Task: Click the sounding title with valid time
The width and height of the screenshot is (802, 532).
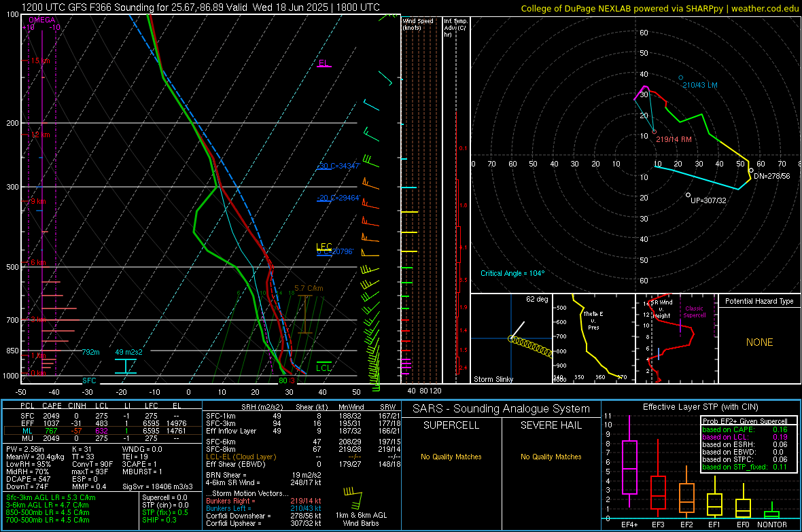Action: tap(201, 7)
